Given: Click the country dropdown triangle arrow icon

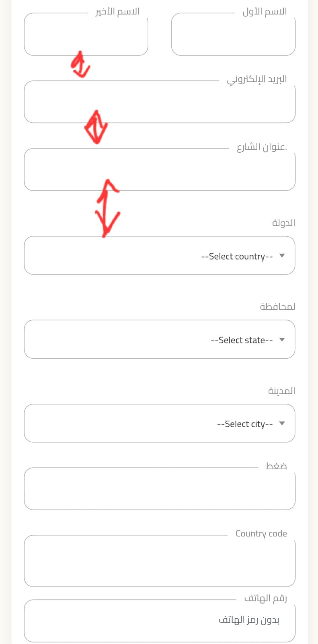Looking at the screenshot, I should pyautogui.click(x=282, y=256).
